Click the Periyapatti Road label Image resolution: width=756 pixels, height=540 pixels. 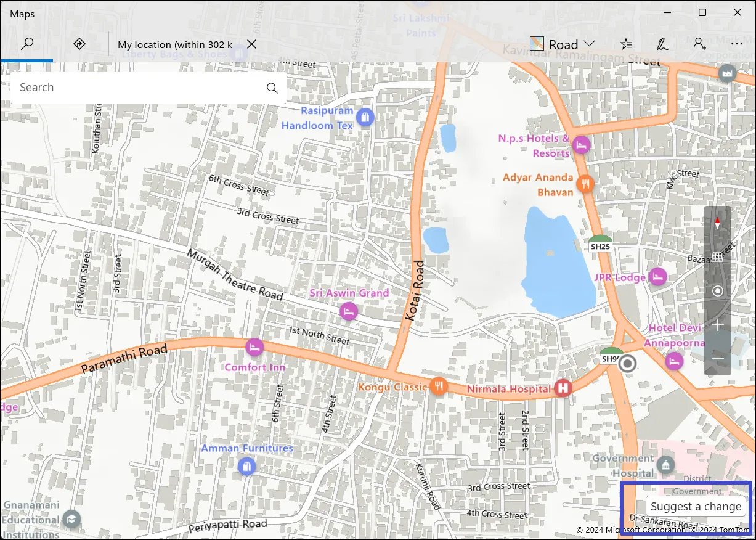[228, 525]
